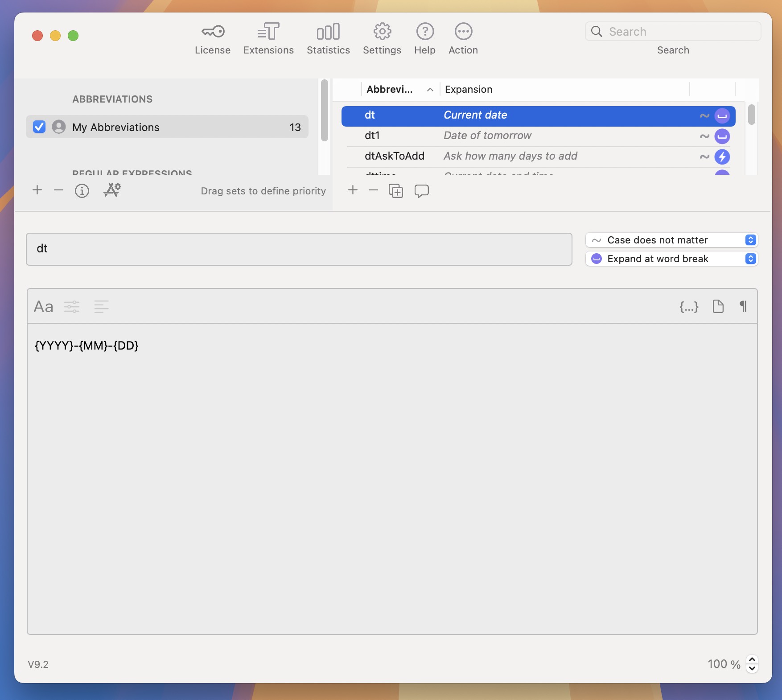Viewport: 782px width, 700px height.
Task: Toggle paragraph marks with the ¶ icon
Action: point(743,306)
